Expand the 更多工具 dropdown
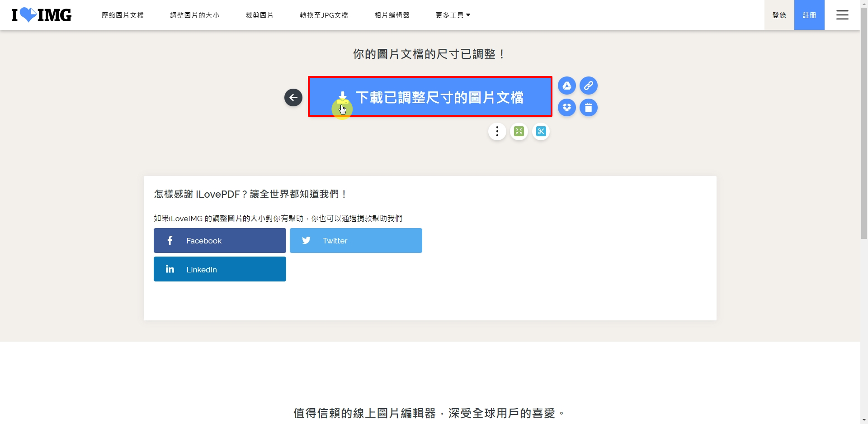868x424 pixels. tap(453, 15)
